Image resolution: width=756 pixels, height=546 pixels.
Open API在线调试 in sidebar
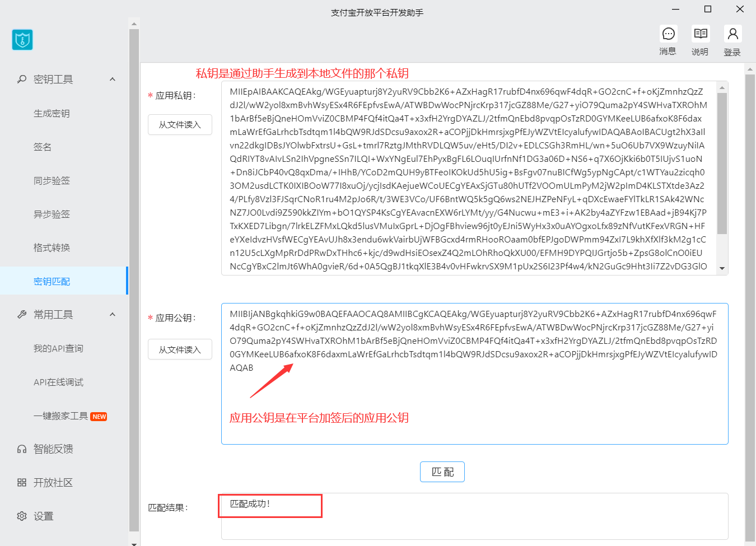(x=58, y=382)
